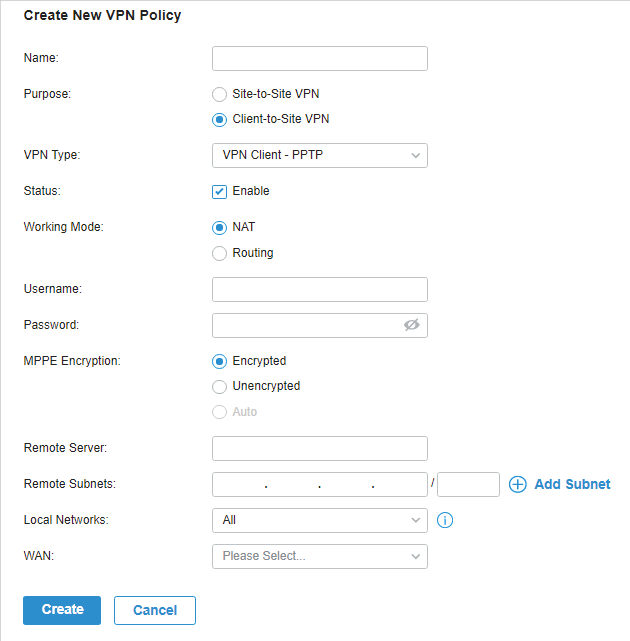Click the Local Networks info icon
The width and height of the screenshot is (630, 641).
(x=445, y=520)
